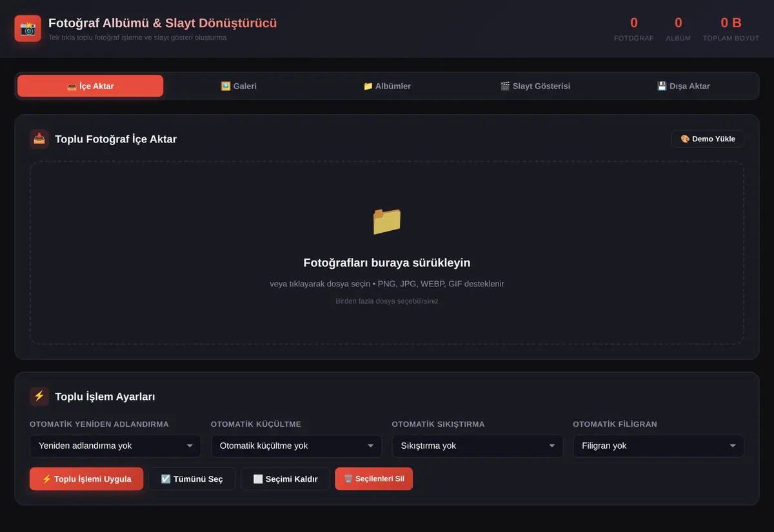
Task: Expand the Otomatik Filigran dropdown
Action: [x=659, y=446]
